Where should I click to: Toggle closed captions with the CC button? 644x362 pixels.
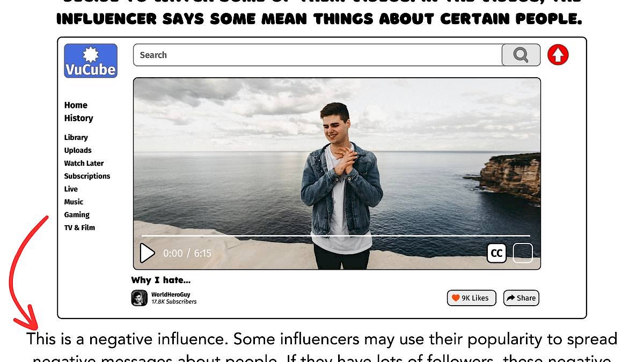[497, 253]
